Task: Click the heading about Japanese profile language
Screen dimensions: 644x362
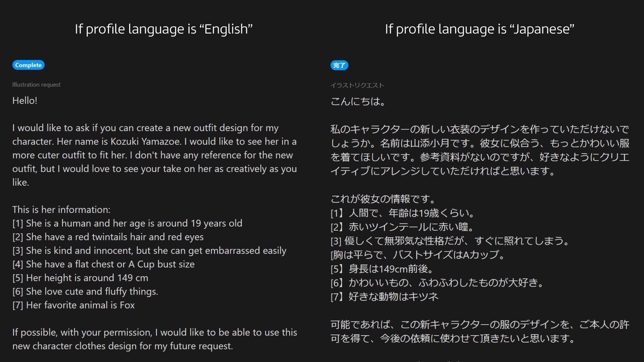Action: [479, 29]
